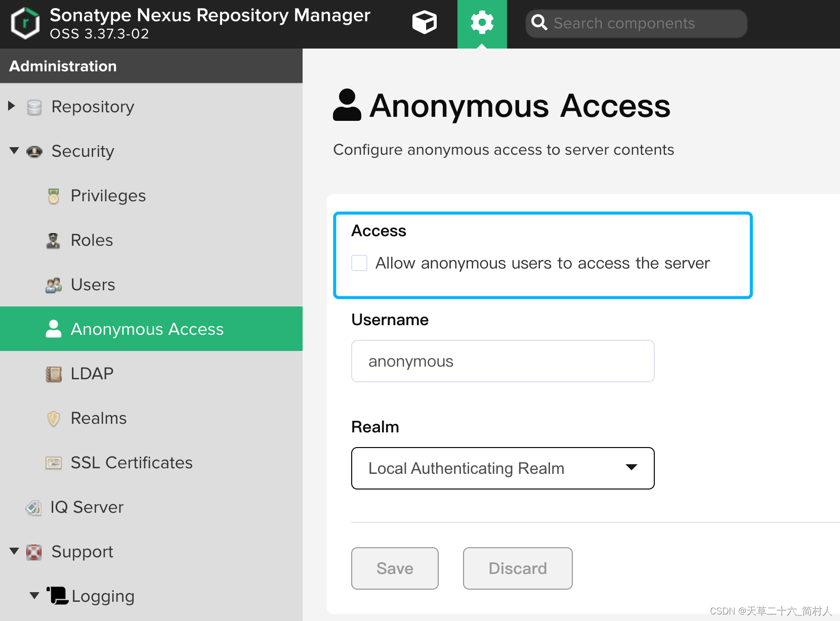Open the Administration gear icon

click(482, 23)
